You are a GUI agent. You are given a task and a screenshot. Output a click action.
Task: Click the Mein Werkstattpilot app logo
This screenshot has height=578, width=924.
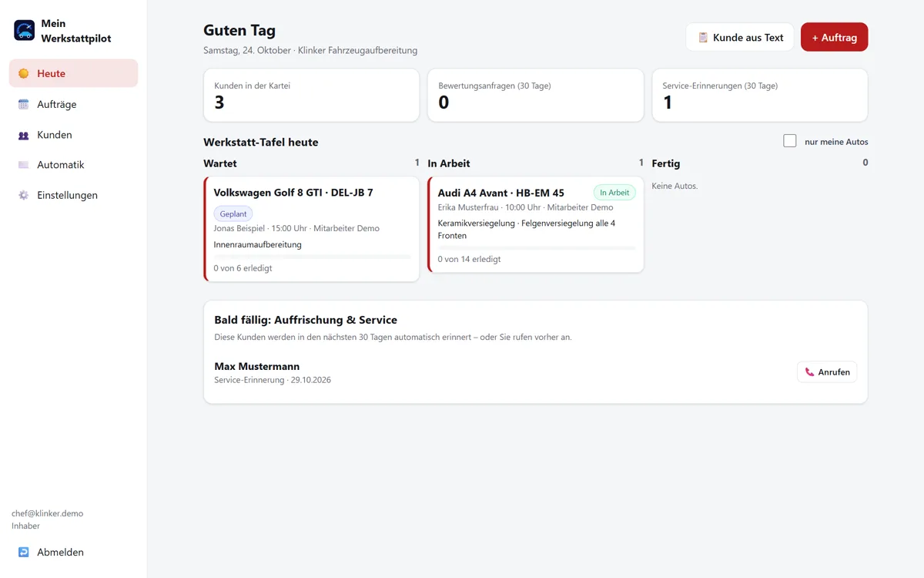coord(25,30)
